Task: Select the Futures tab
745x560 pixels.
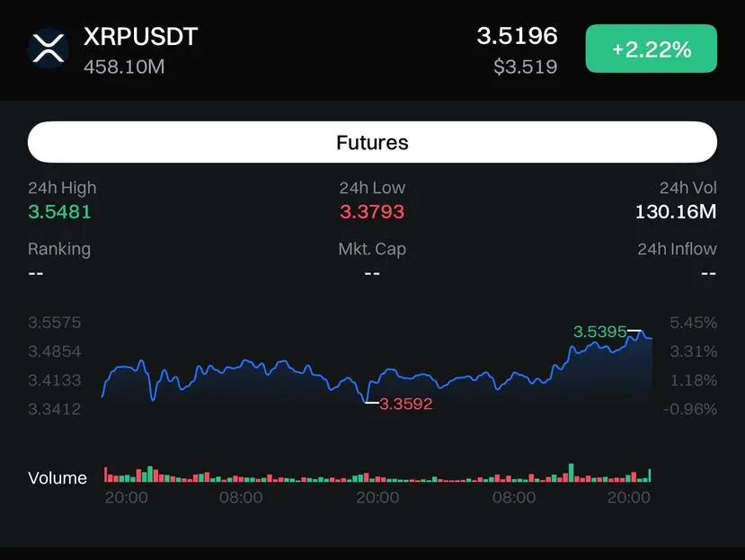Action: point(372,142)
